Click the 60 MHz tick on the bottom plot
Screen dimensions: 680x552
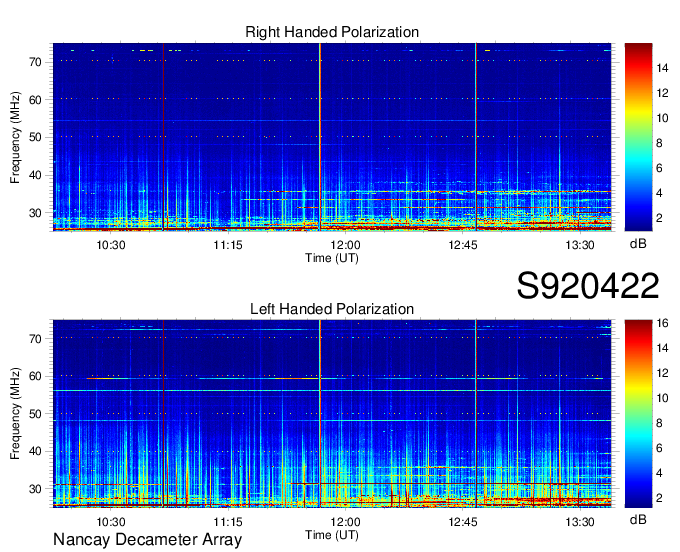point(36,376)
